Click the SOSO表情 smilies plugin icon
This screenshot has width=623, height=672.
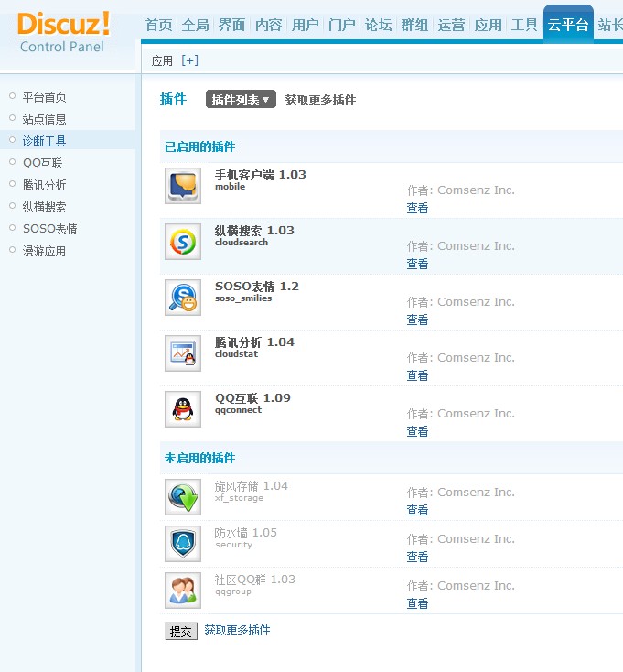pos(183,298)
